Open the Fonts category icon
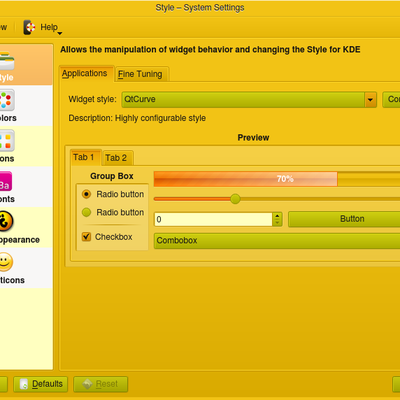The width and height of the screenshot is (400, 400). [6, 181]
